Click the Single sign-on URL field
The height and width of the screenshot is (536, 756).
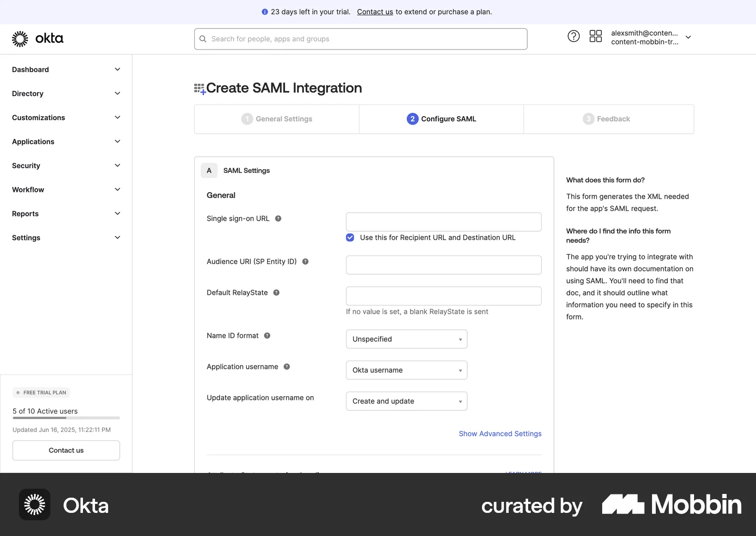(444, 222)
